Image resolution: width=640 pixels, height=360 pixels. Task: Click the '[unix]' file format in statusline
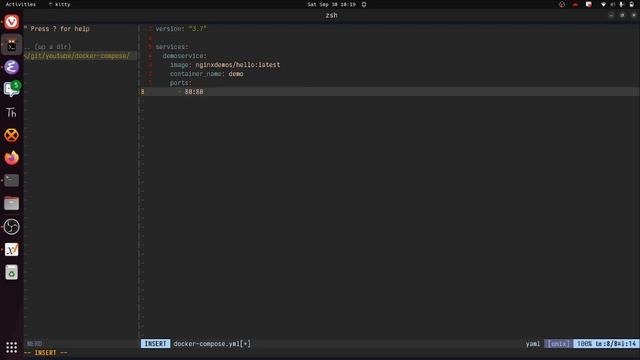(x=558, y=344)
